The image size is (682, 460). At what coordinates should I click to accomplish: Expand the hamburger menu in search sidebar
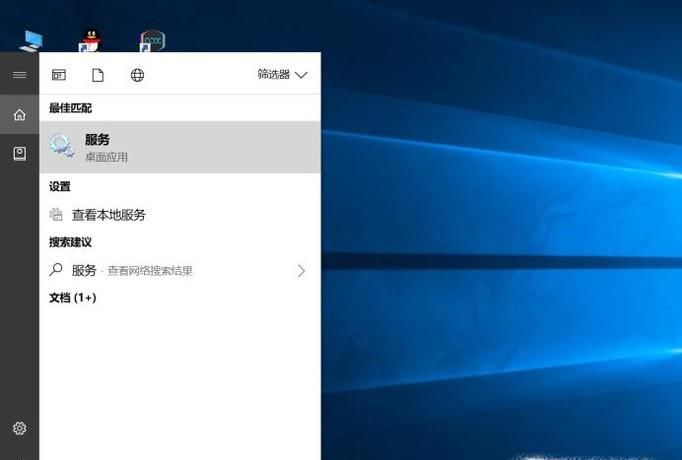(19, 75)
